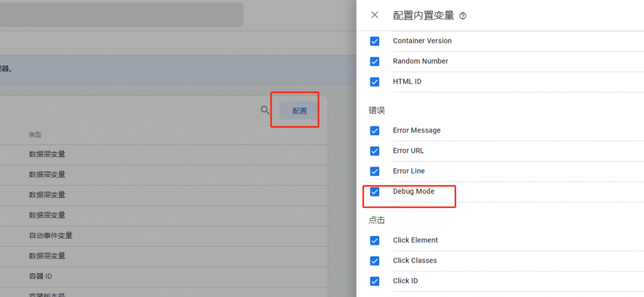Close the 配置内置变量 panel

tap(374, 15)
